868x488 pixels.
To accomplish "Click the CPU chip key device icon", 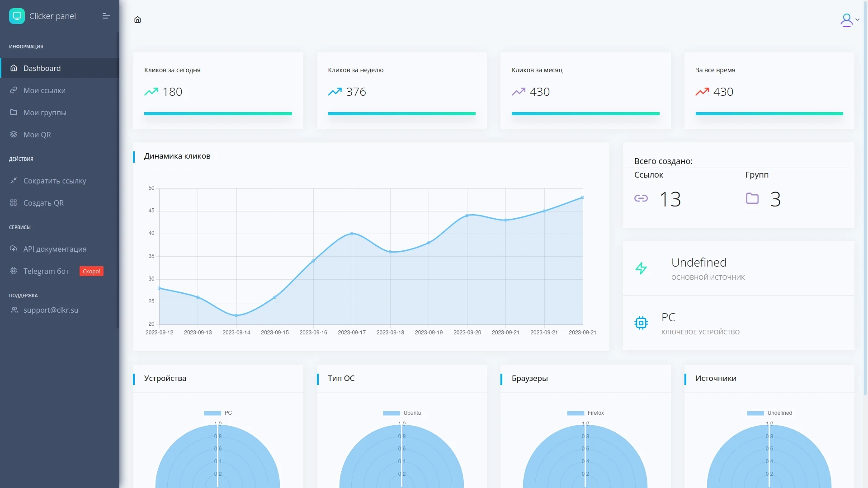I will (641, 323).
